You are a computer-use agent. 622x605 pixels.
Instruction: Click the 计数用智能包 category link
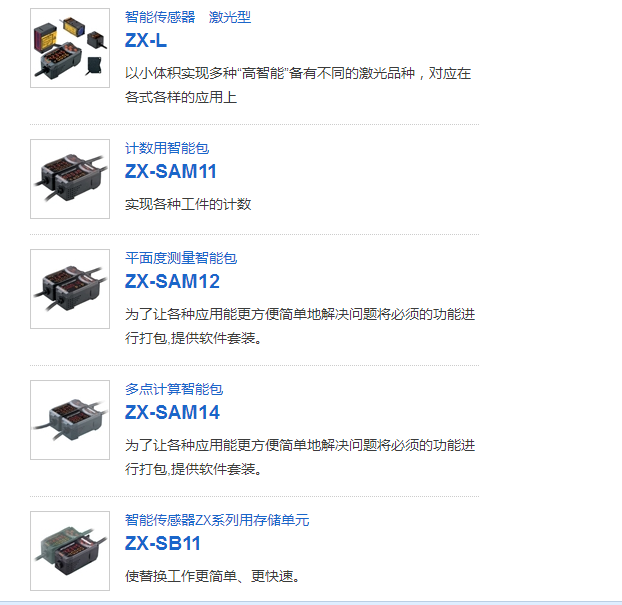coord(167,148)
